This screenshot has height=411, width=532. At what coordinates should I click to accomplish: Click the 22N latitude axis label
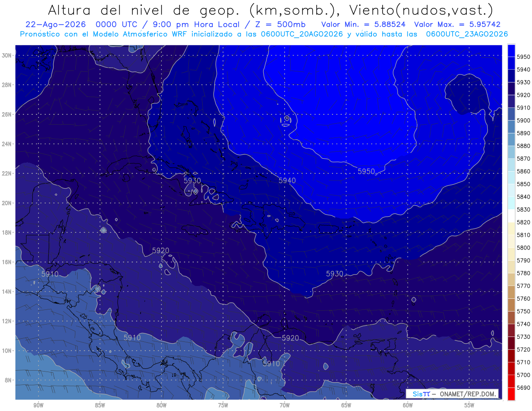coord(7,173)
